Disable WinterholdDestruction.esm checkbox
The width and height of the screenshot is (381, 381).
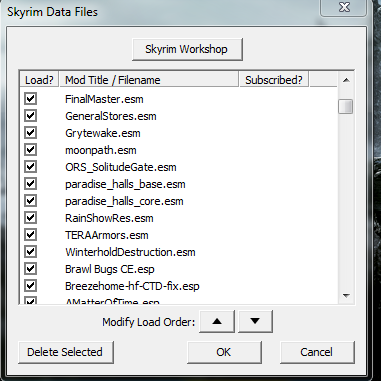(x=30, y=252)
